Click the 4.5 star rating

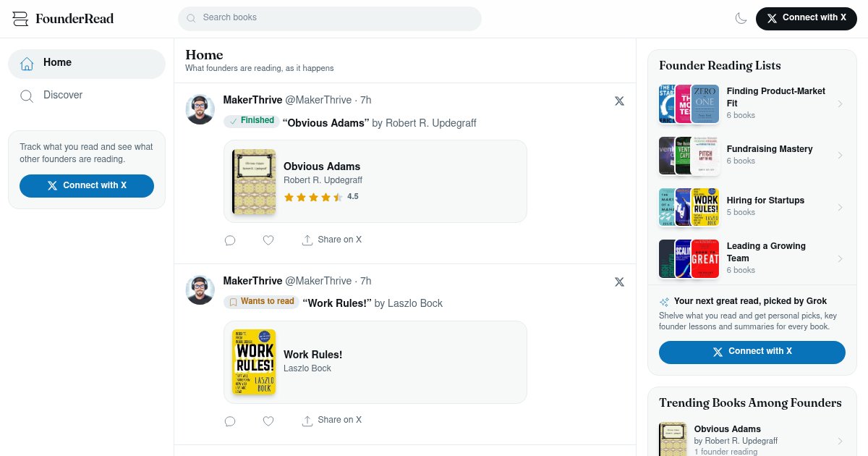pos(320,197)
